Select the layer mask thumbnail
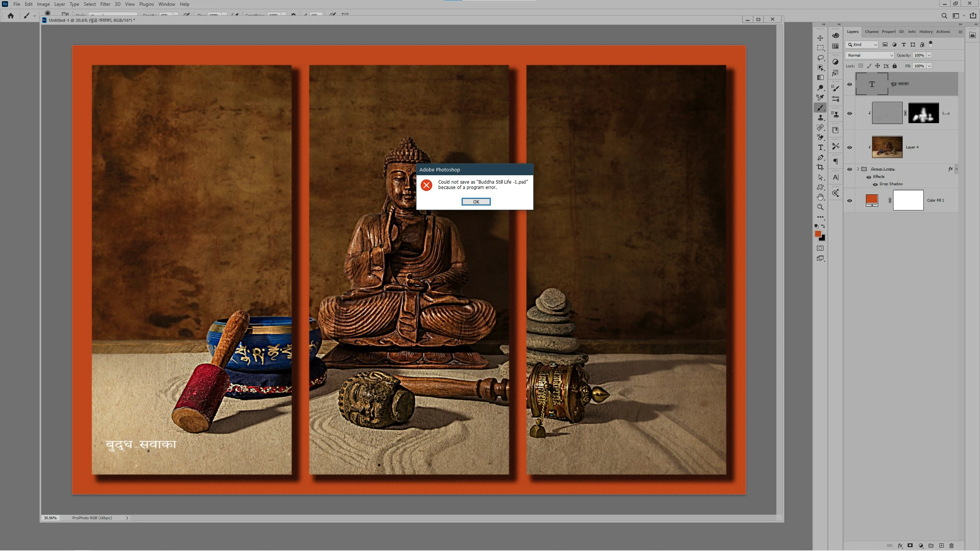The image size is (980, 551). pyautogui.click(x=923, y=113)
